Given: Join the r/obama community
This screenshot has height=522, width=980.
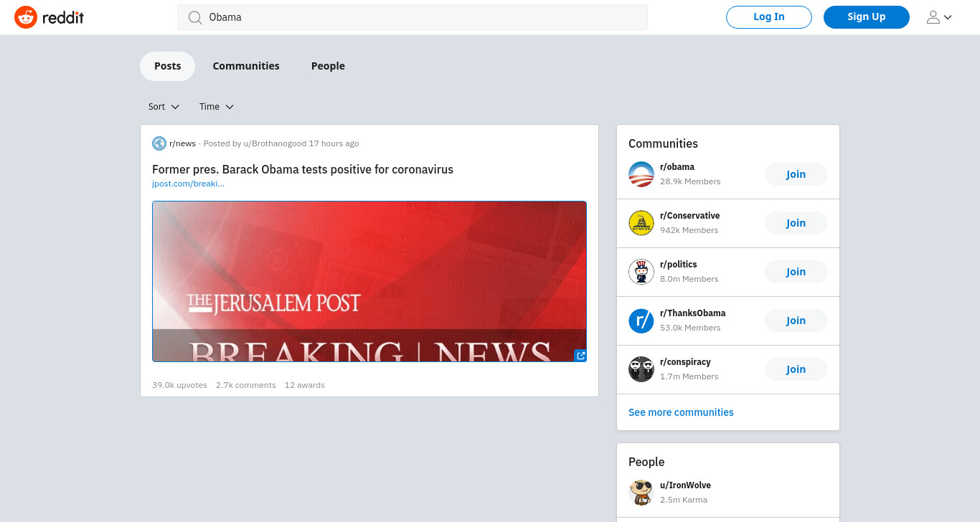Looking at the screenshot, I should coord(796,174).
